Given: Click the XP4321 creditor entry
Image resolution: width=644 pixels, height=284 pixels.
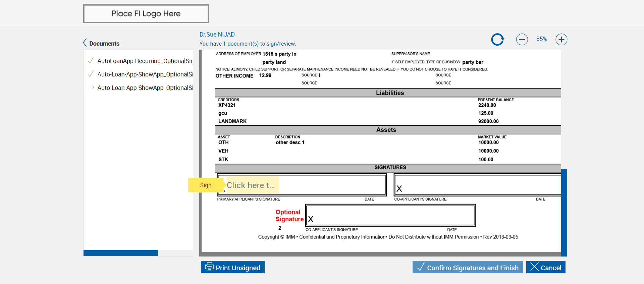Looking at the screenshot, I should pyautogui.click(x=227, y=105).
